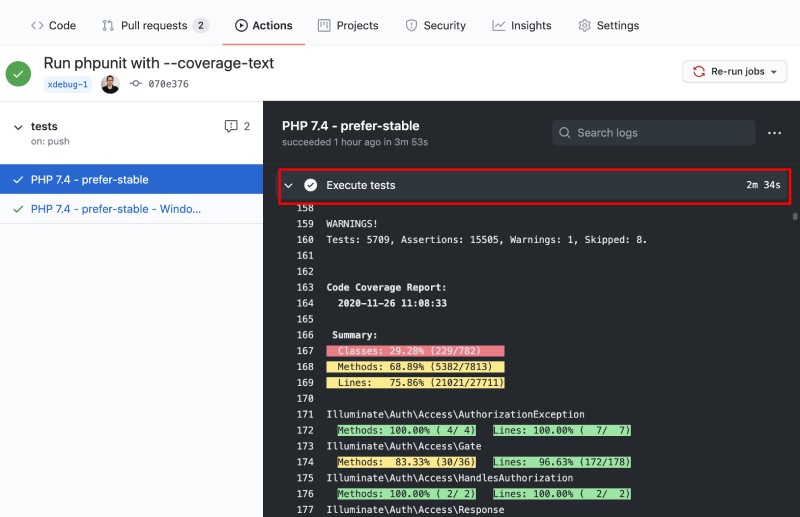Click the WARNINGS! log text
The image size is (800, 517).
[352, 224]
